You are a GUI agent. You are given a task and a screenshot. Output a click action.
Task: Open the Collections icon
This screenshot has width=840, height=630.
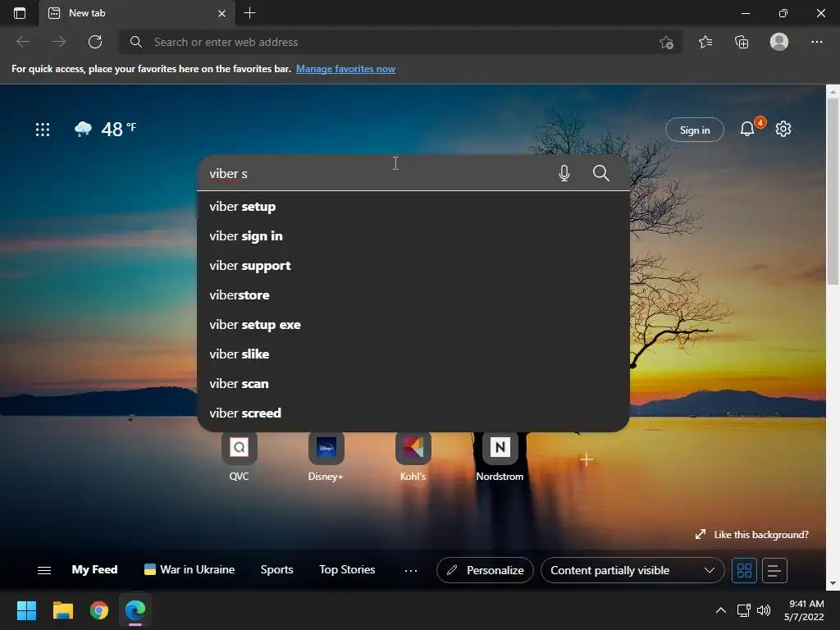tap(742, 42)
